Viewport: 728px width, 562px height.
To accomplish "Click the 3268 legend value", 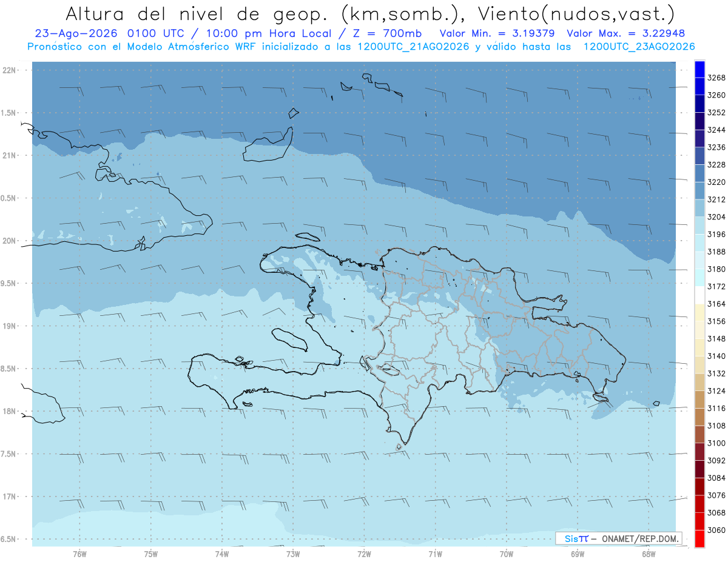I will point(716,78).
